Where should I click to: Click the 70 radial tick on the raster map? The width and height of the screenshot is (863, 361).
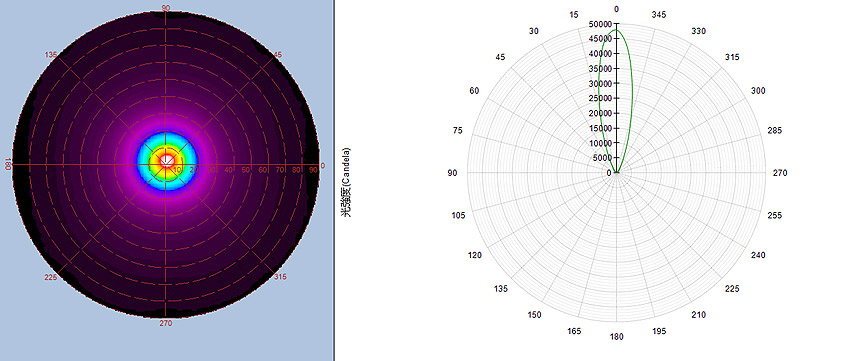click(280, 169)
